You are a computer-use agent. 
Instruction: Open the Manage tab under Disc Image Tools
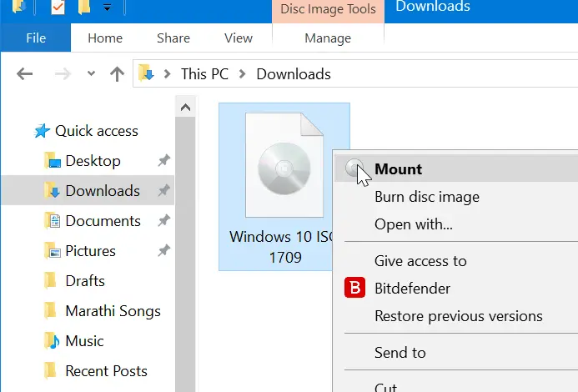pos(328,38)
